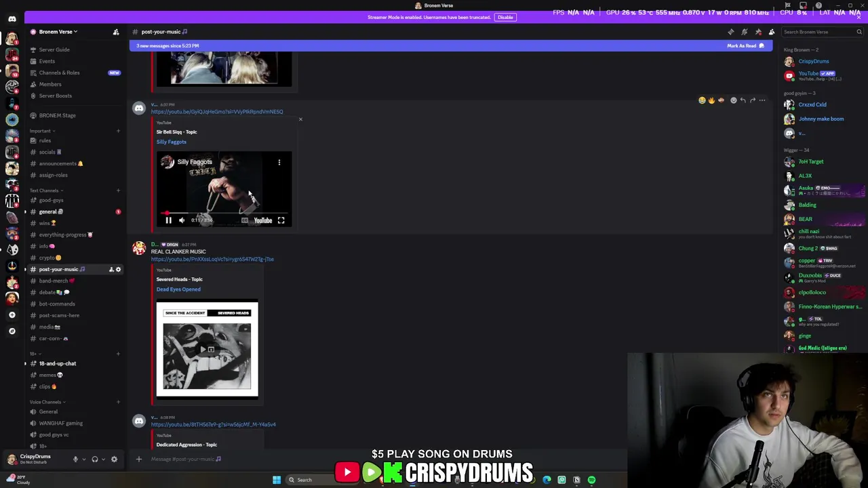The height and width of the screenshot is (488, 868).
Task: Open Threads from the channel header
Action: click(731, 32)
